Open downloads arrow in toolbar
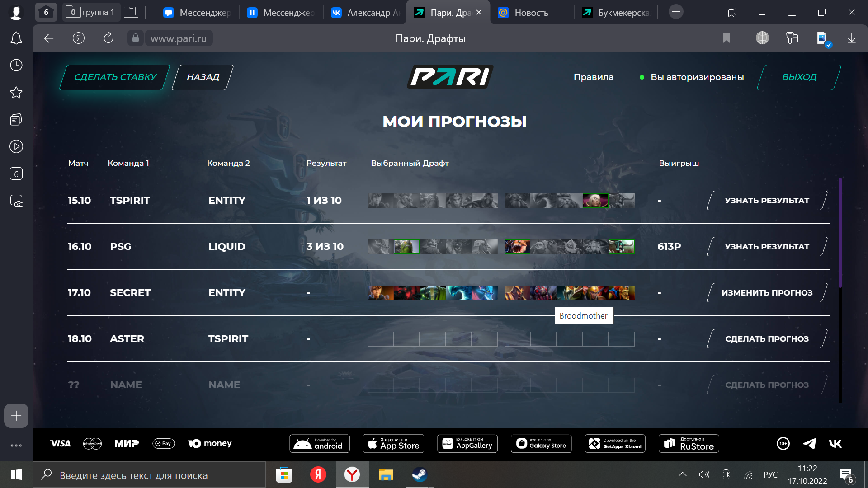868x488 pixels. click(x=852, y=38)
